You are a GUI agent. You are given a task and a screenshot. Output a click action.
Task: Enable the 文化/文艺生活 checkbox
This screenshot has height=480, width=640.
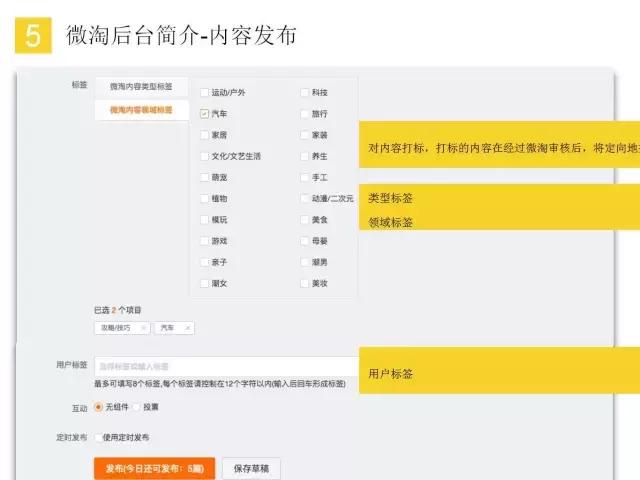tap(204, 156)
